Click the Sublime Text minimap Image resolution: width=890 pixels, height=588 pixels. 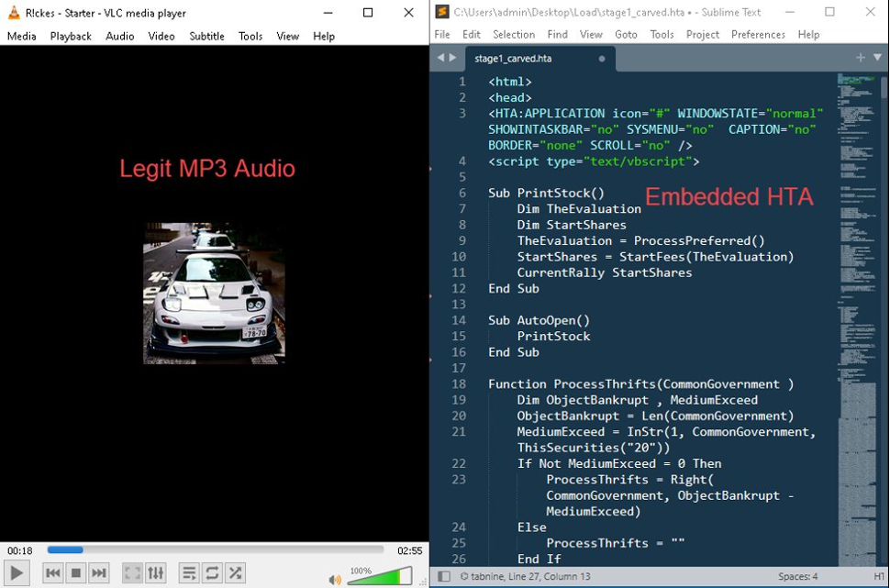tap(857, 317)
